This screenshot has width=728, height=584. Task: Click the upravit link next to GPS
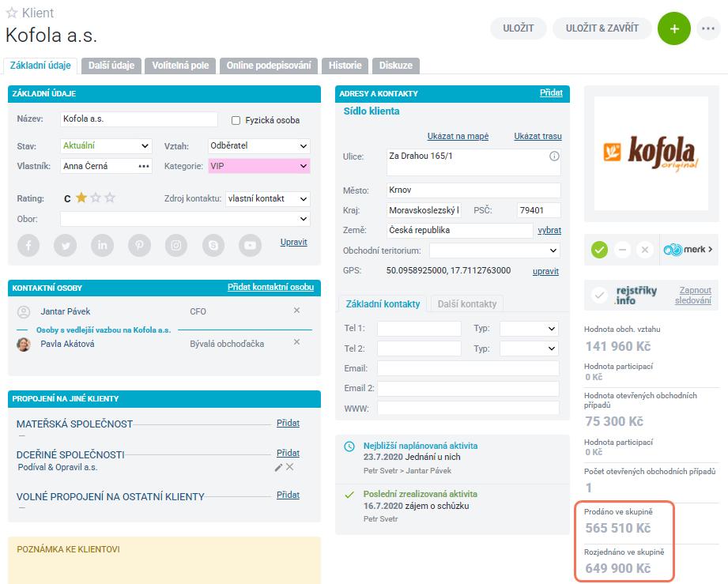point(545,271)
